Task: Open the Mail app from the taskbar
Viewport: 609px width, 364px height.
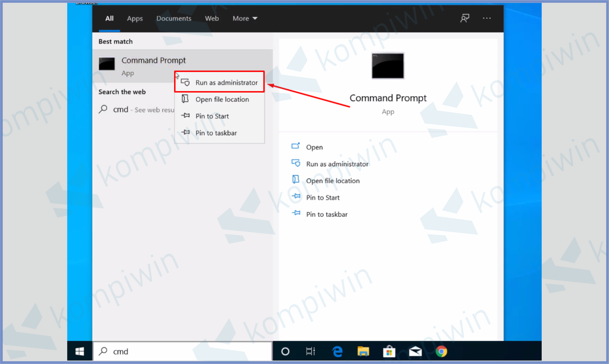Action: coord(415,351)
